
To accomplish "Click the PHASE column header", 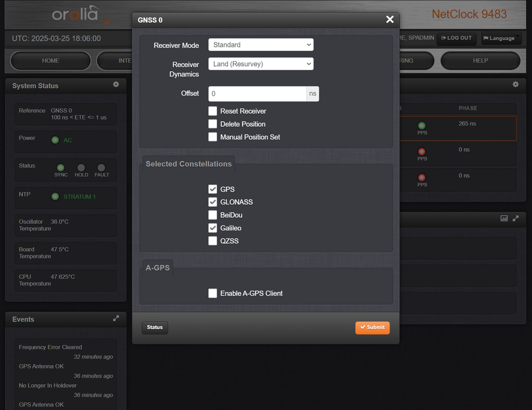I will pyautogui.click(x=468, y=108).
